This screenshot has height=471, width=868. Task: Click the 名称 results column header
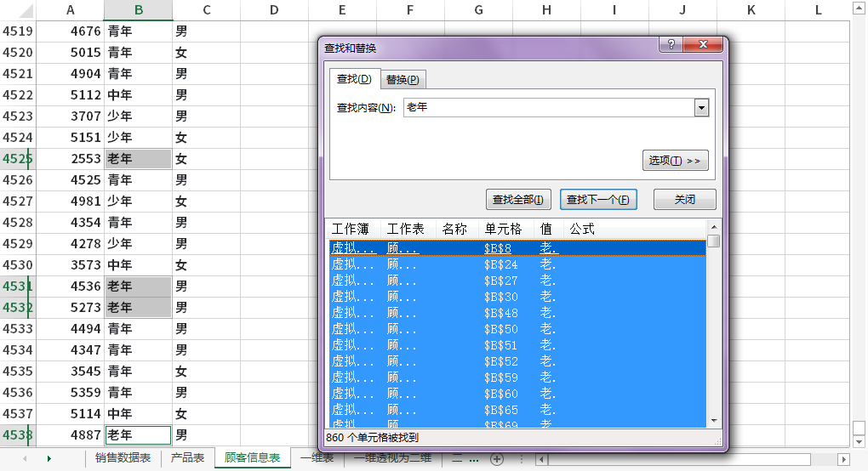tap(459, 229)
